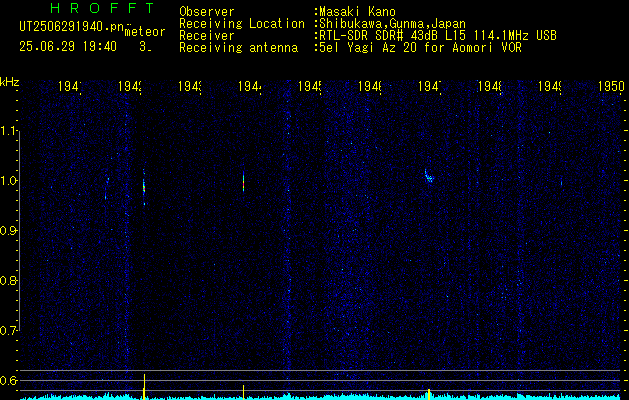629x400 pixels.
Task: Click the 1948 time axis label
Action: click(x=490, y=86)
